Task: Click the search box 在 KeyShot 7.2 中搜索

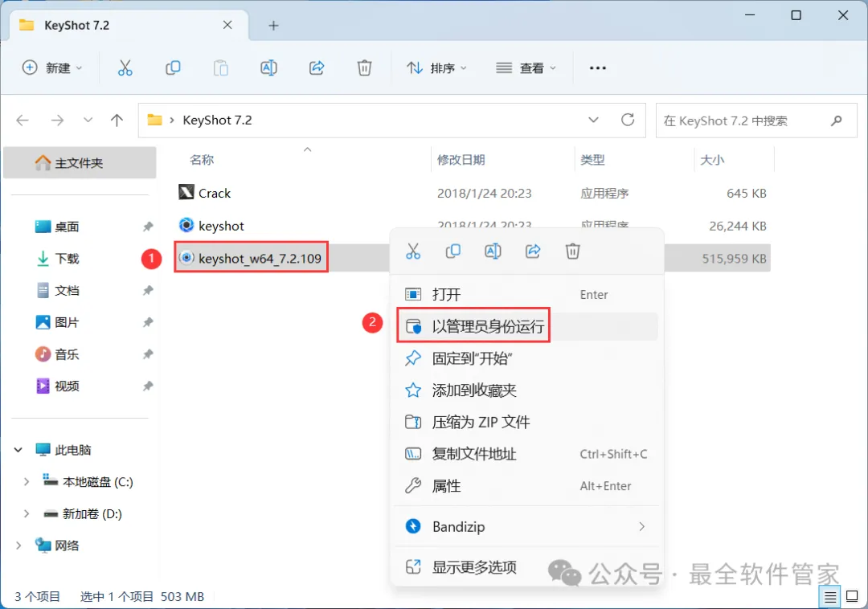Action: [756, 120]
